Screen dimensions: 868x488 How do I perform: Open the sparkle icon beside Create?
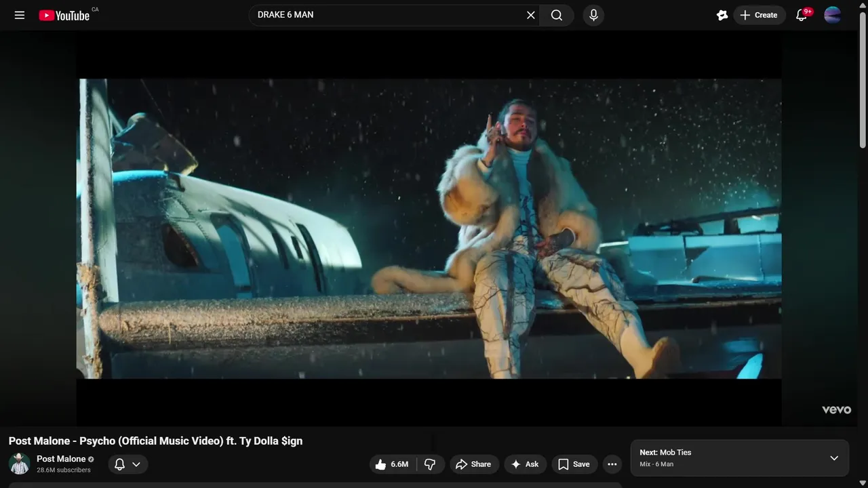722,15
